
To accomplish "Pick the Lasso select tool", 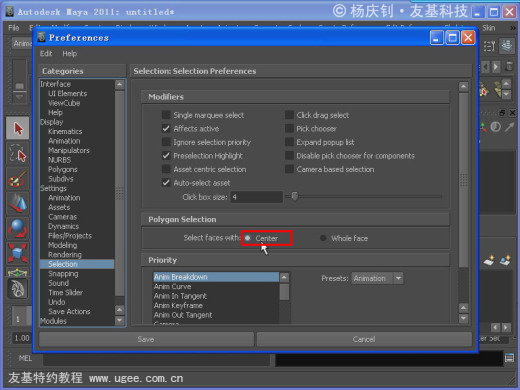I will click(18, 153).
